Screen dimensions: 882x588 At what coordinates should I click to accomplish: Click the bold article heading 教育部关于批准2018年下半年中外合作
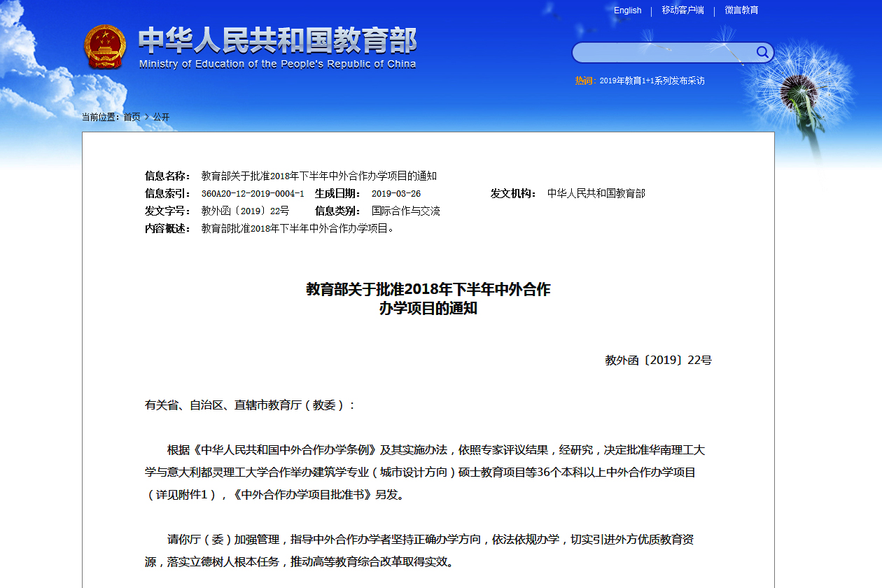click(428, 289)
